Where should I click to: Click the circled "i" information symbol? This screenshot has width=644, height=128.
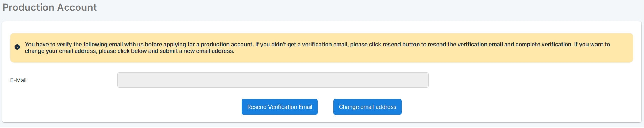coord(17,47)
